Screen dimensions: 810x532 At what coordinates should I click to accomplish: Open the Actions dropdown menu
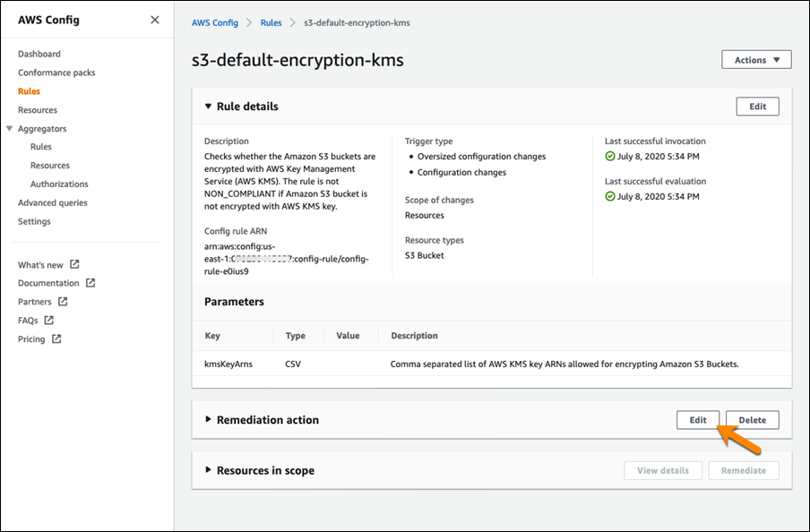[x=756, y=60]
